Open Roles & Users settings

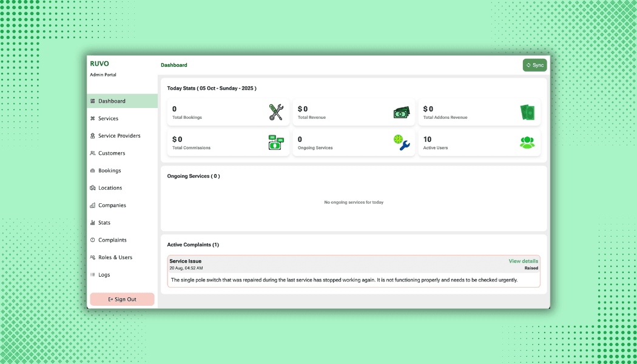click(115, 258)
